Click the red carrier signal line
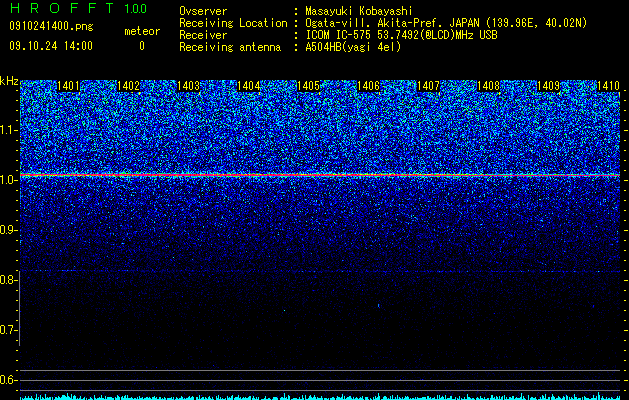This screenshot has width=629, height=400. (320, 175)
